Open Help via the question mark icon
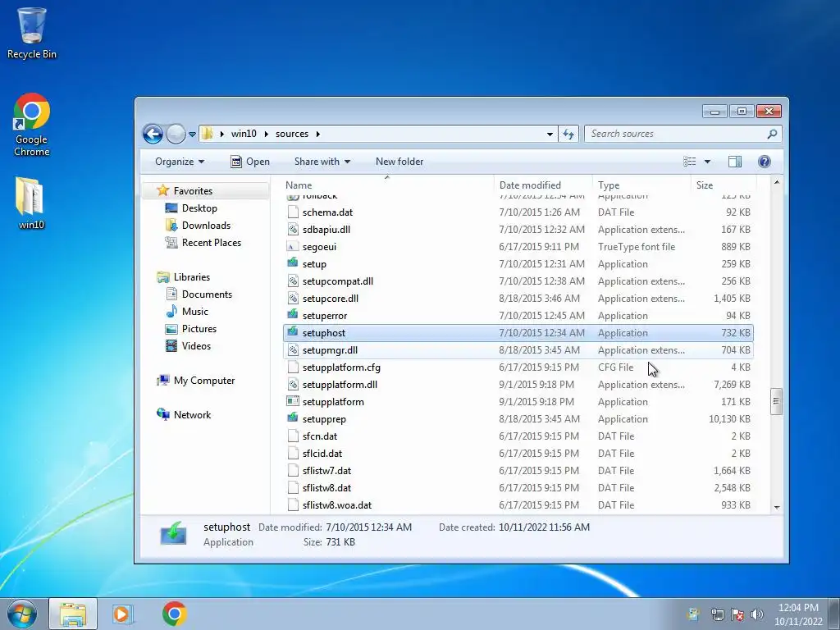840x630 pixels. [765, 162]
